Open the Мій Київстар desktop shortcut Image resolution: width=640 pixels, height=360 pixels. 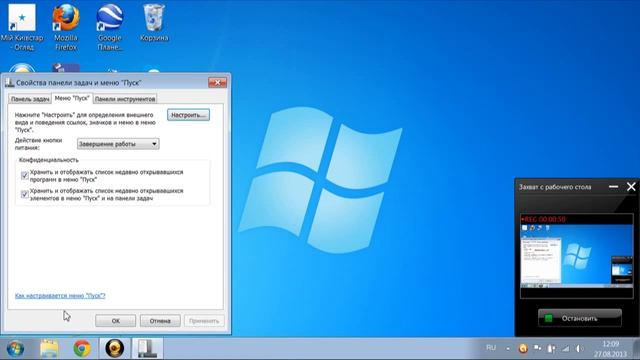click(x=22, y=27)
